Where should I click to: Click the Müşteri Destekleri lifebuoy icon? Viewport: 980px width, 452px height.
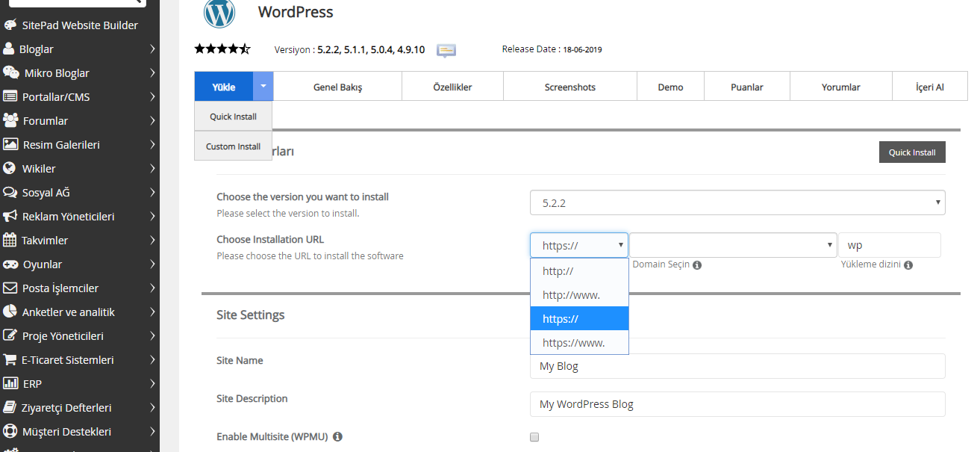click(10, 431)
